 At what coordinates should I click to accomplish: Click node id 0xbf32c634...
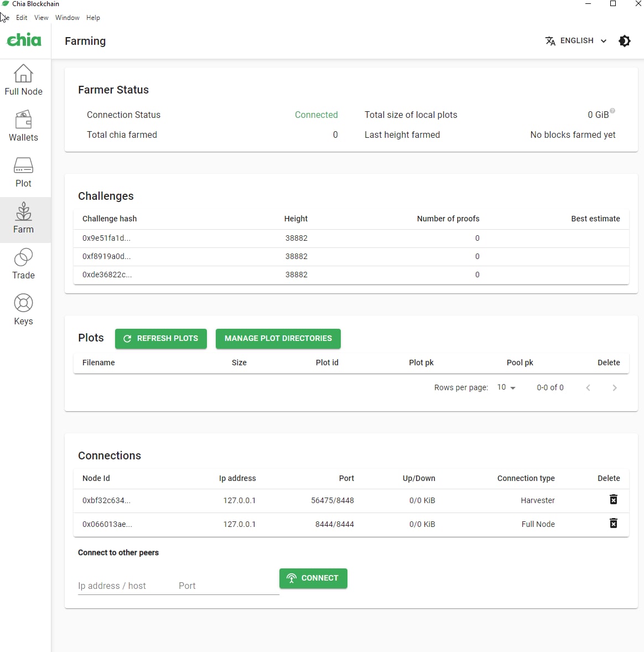[x=106, y=500]
